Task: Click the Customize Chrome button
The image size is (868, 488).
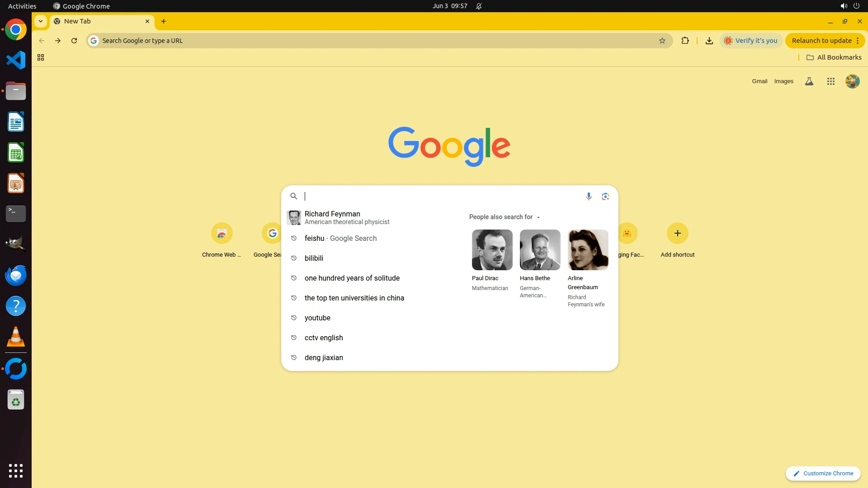Action: tap(823, 473)
